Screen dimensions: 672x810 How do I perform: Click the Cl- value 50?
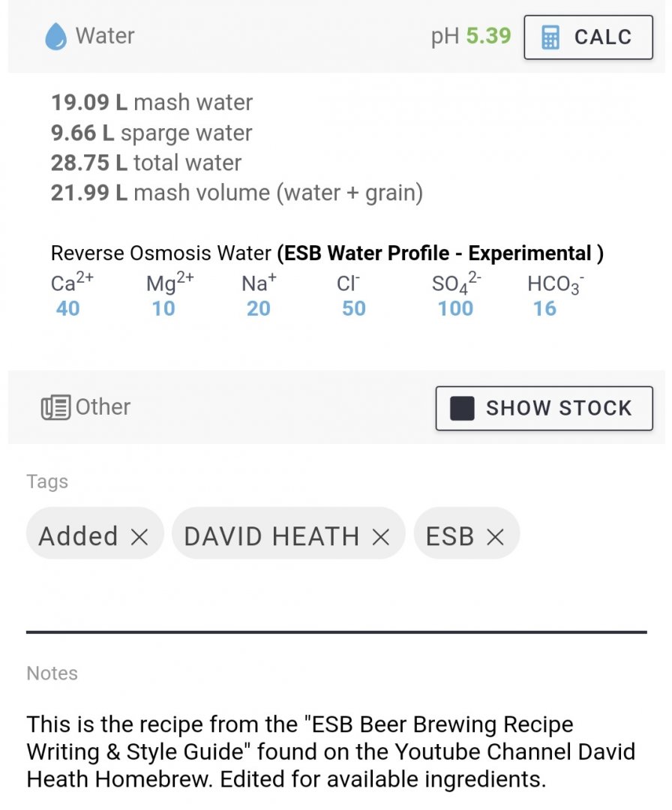point(354,308)
